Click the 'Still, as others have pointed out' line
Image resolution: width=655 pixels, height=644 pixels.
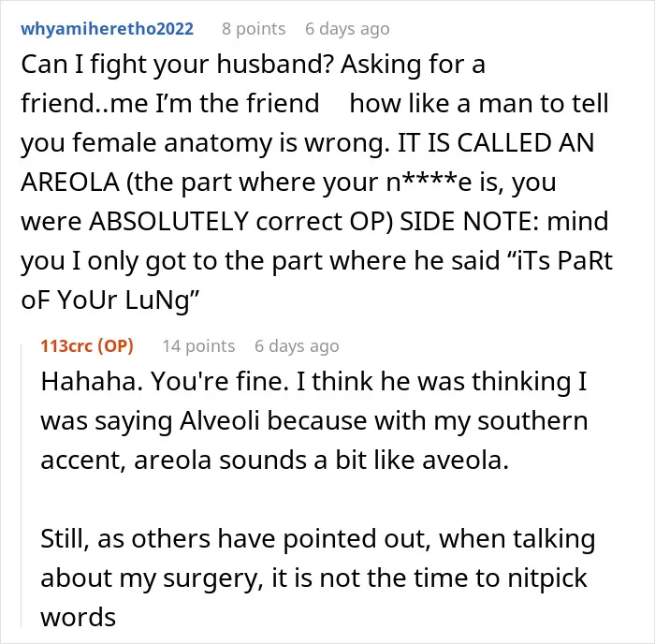point(236,539)
